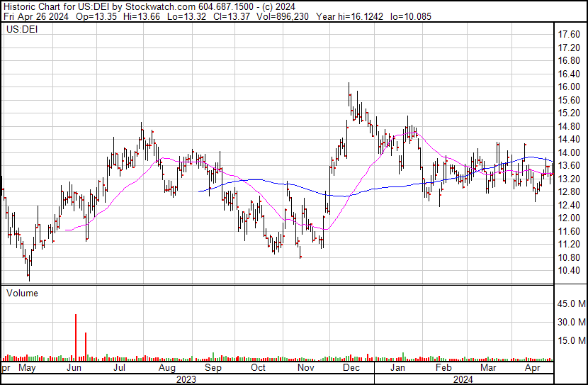Click the '16.00' price axis label
The width and height of the screenshot is (588, 385).
tap(568, 87)
